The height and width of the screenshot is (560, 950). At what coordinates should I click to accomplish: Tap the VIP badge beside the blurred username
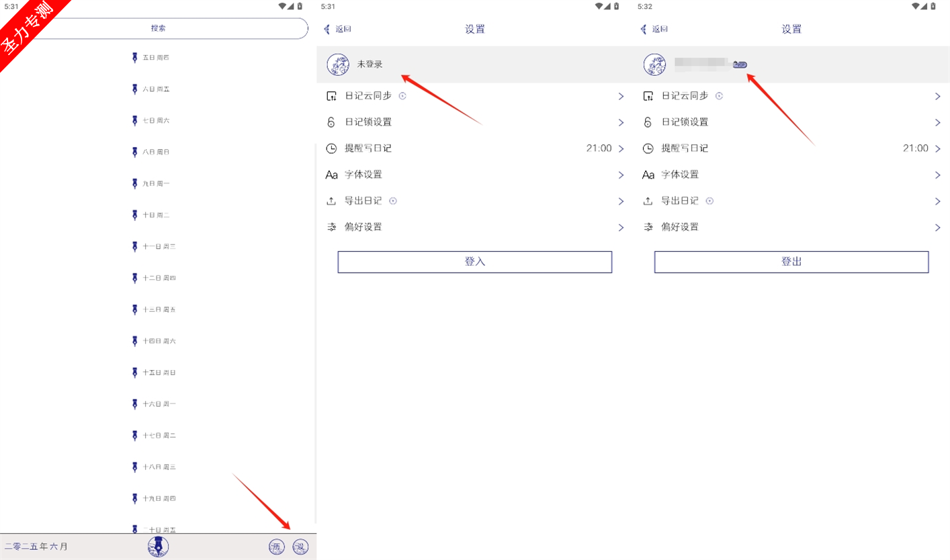click(740, 64)
